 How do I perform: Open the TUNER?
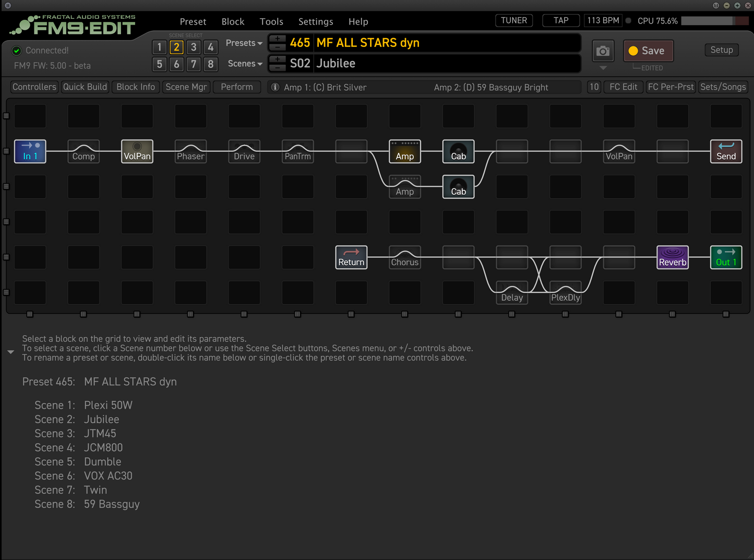tap(514, 21)
